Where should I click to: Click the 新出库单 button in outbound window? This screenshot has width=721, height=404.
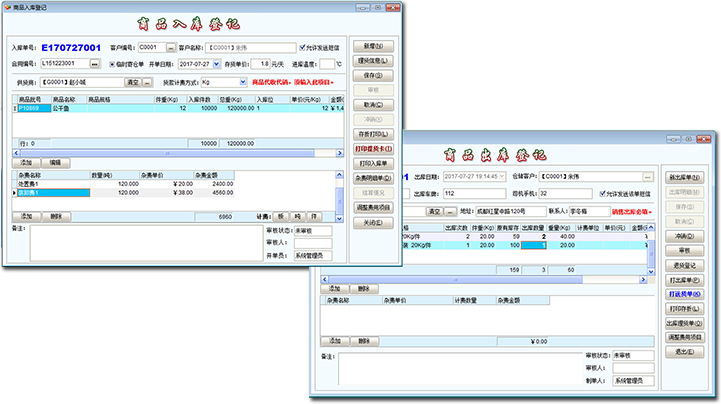click(x=684, y=177)
